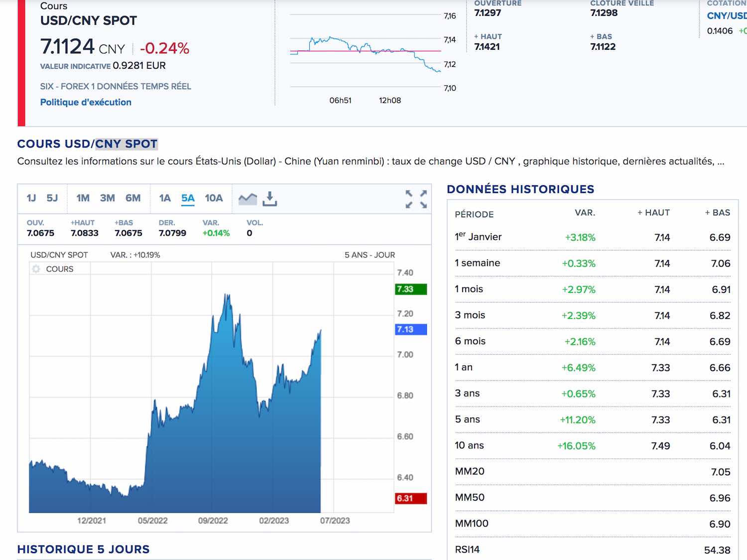Click the 09/2022 peak on chart
This screenshot has width=747, height=560.
pyautogui.click(x=228, y=297)
